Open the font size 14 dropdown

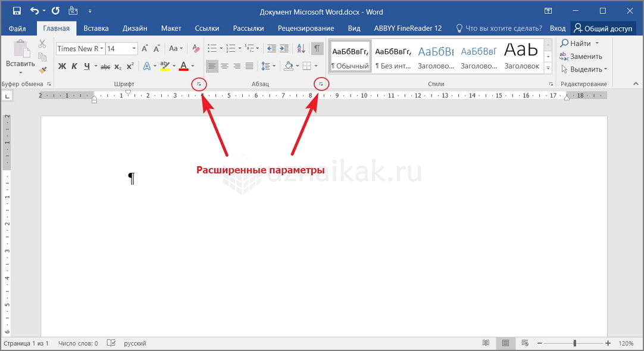click(134, 49)
